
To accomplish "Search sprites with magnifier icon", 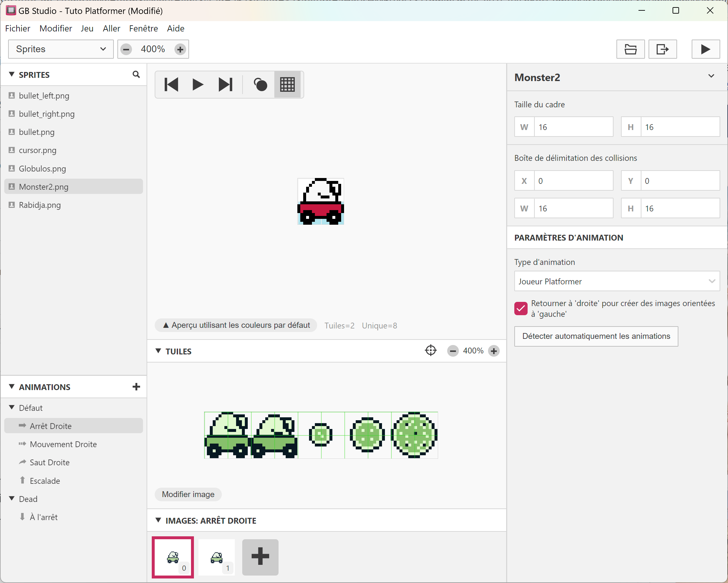I will tap(136, 75).
